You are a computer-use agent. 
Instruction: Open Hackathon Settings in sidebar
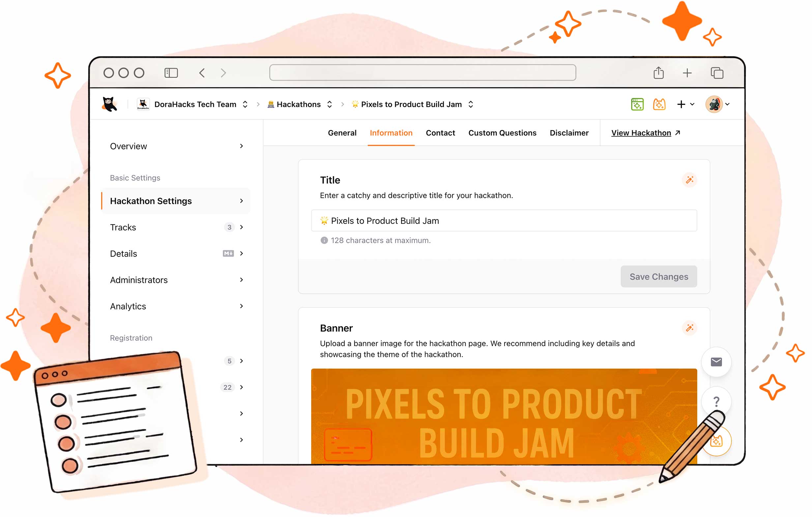(x=176, y=201)
